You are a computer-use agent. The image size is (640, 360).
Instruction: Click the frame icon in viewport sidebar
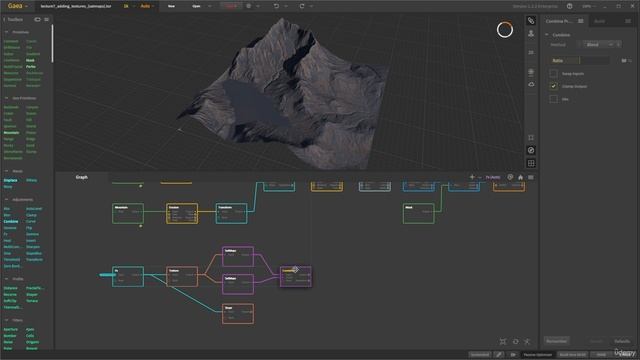[531, 138]
